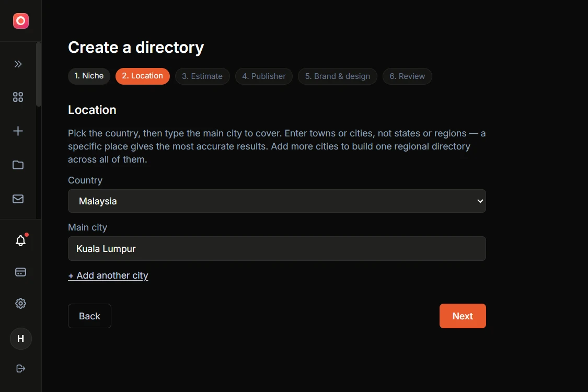The width and height of the screenshot is (588, 392).
Task: View notifications via bell icon
Action: coord(20,240)
